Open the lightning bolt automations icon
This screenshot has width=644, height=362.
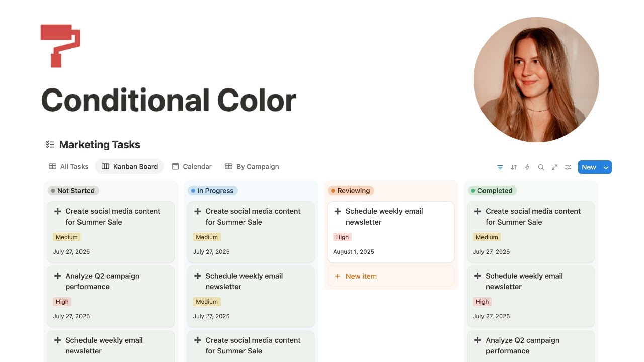[527, 167]
